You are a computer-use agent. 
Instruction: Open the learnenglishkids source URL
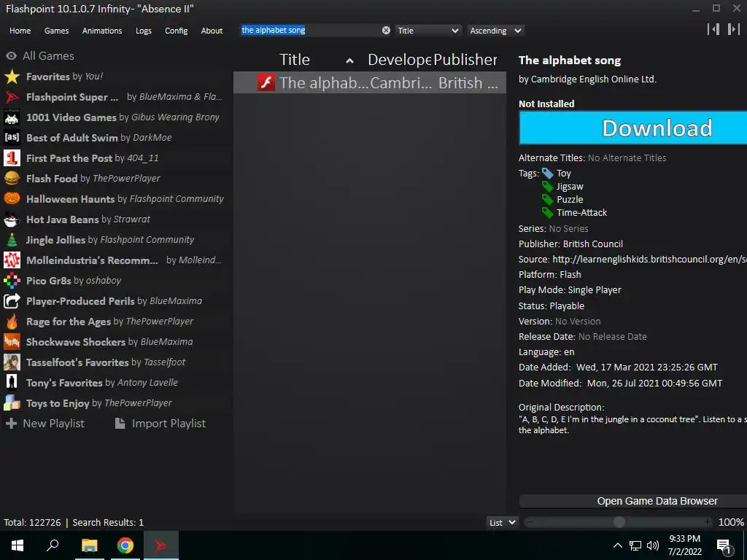pos(649,259)
